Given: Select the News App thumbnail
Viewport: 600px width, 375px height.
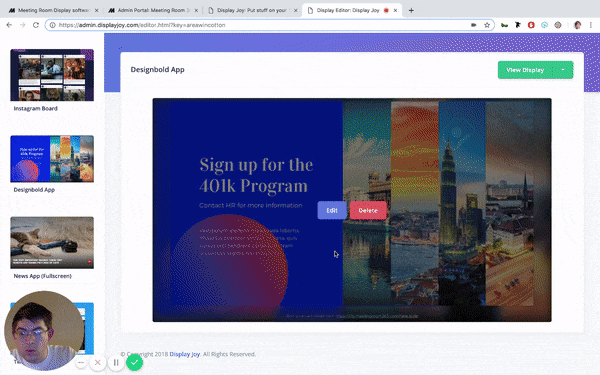Looking at the screenshot, I should pyautogui.click(x=52, y=243).
